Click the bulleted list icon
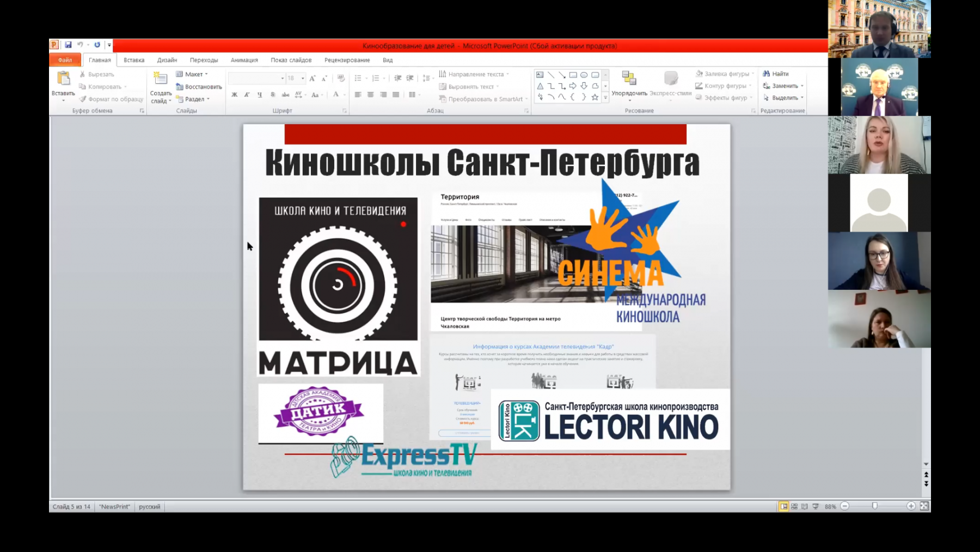This screenshot has width=980, height=552. (358, 78)
